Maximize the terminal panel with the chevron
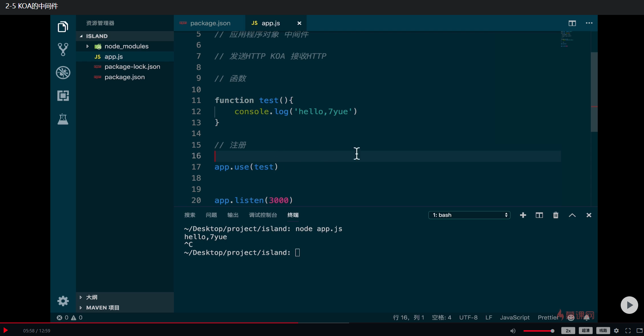The image size is (644, 336). (x=572, y=215)
